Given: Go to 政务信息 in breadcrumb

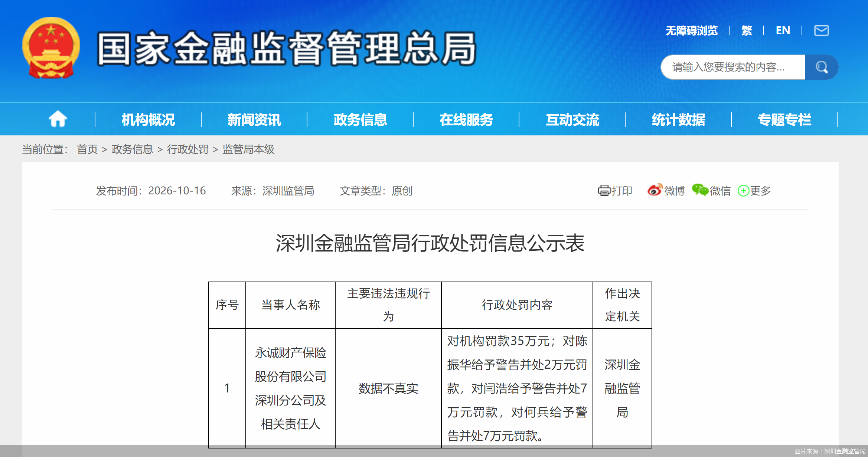Looking at the screenshot, I should pyautogui.click(x=132, y=149).
